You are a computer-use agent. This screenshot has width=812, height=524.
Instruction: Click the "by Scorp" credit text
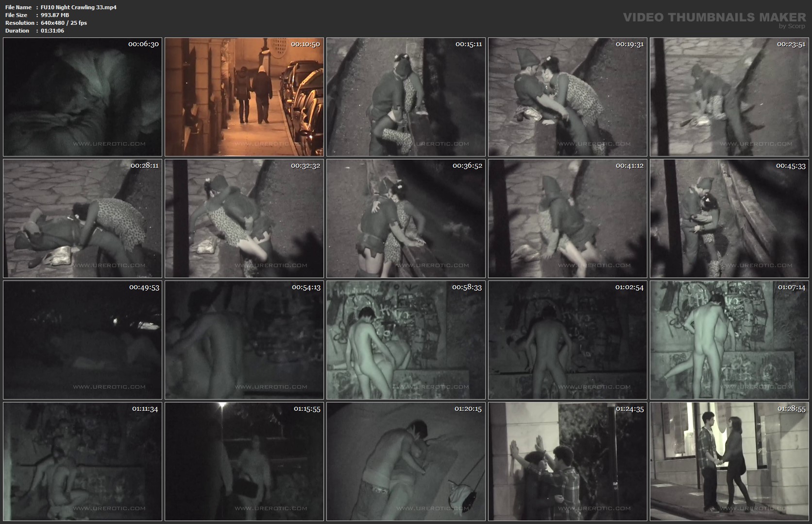pos(792,26)
